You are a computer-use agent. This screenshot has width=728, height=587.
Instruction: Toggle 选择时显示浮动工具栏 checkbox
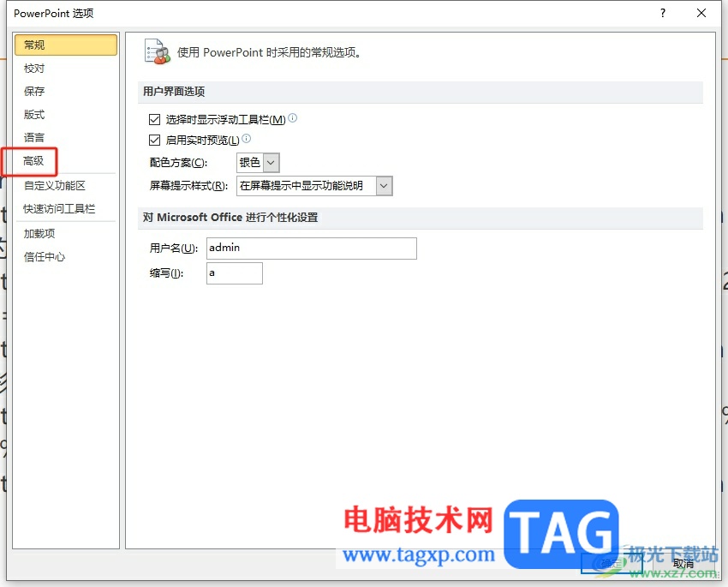(155, 120)
